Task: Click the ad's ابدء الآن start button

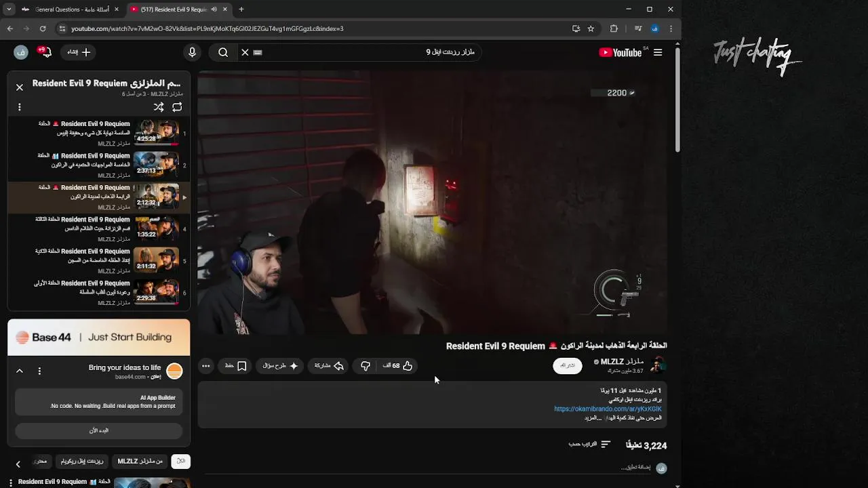Action: (x=99, y=430)
